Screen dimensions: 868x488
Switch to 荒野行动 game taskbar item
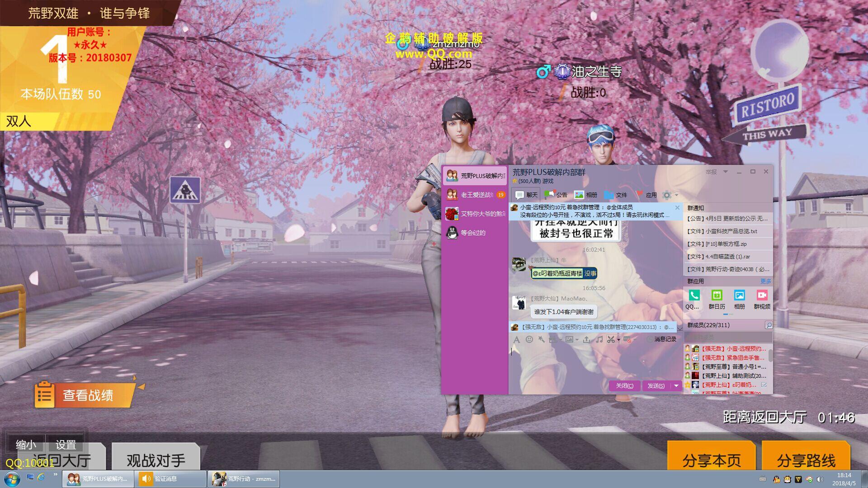(x=244, y=479)
